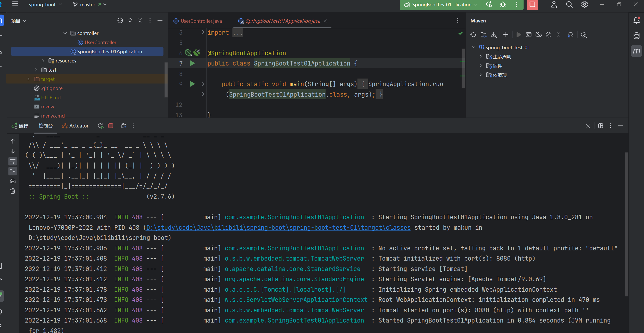Open the notifications bell
644x333 pixels.
(x=637, y=20)
